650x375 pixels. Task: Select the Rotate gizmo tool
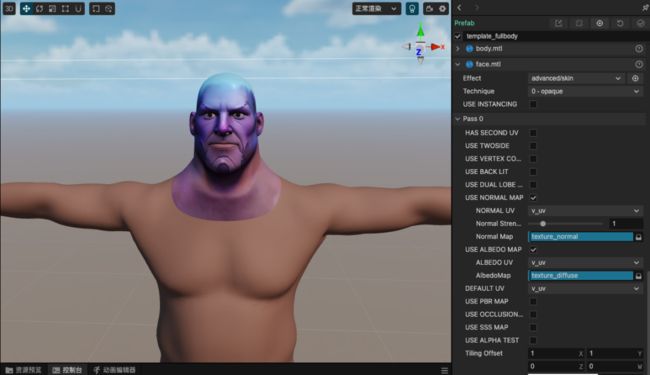(39, 9)
